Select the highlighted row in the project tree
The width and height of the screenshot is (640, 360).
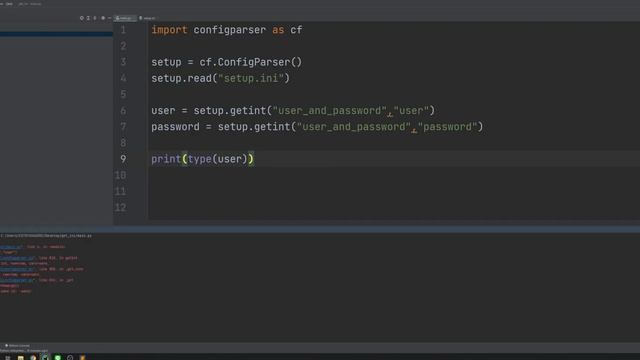click(56, 34)
